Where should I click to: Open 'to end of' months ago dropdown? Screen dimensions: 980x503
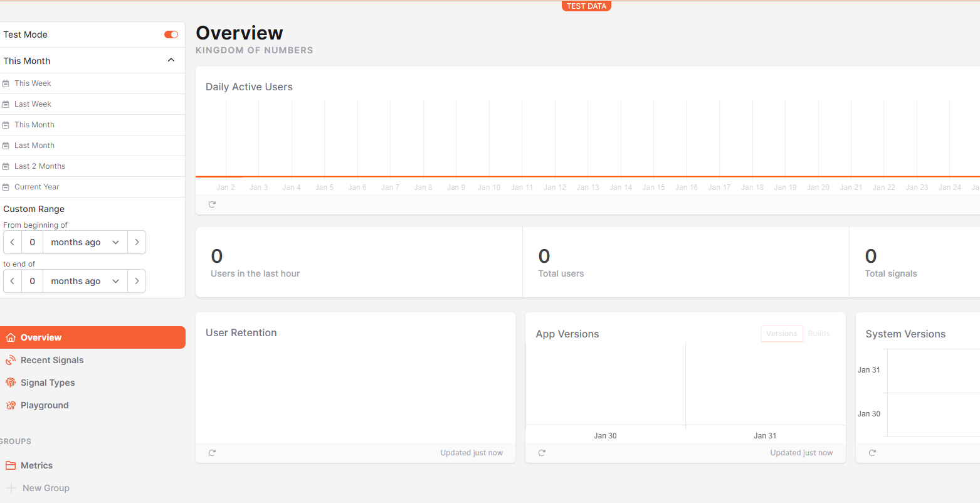pyautogui.click(x=85, y=281)
